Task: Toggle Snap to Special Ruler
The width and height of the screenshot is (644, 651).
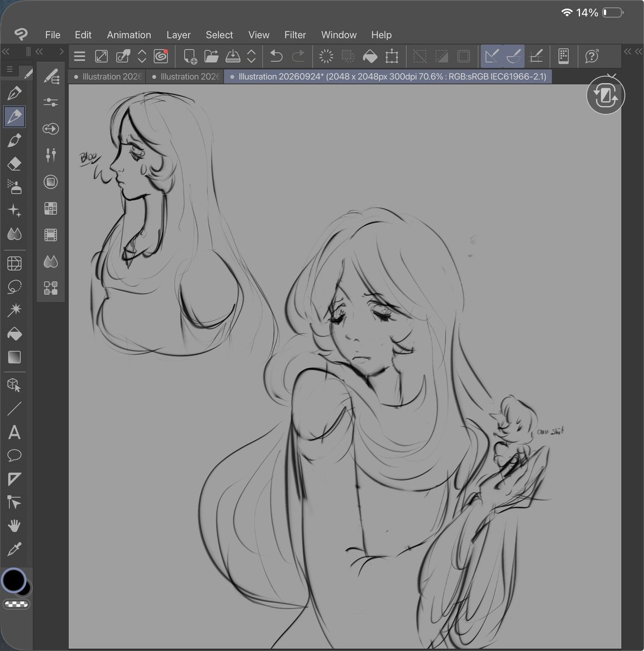Action: click(x=514, y=56)
